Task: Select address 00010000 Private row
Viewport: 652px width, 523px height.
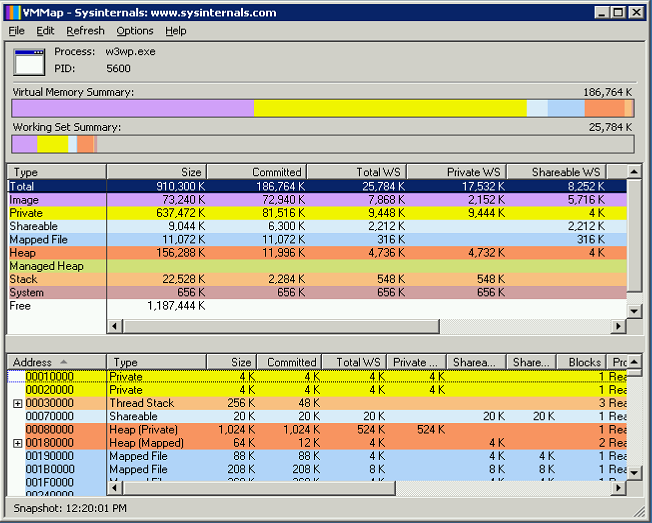Action: pyautogui.click(x=317, y=377)
